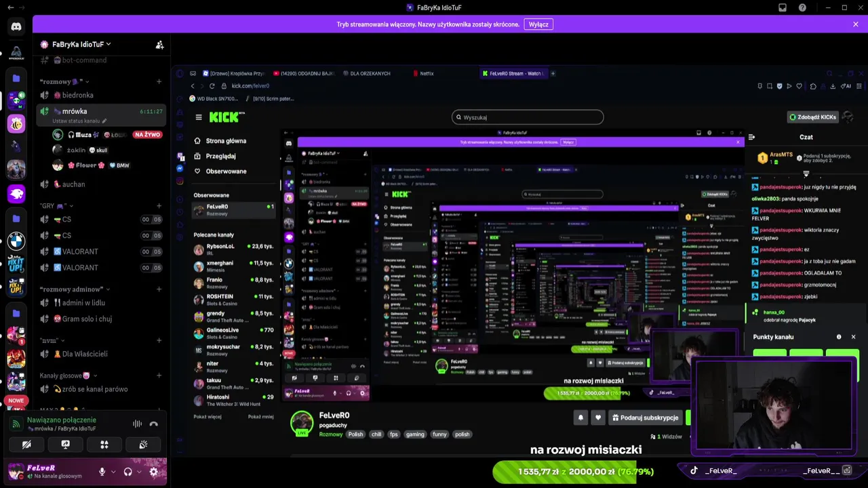Click the large webcam overlay of the streamer

[774, 405]
